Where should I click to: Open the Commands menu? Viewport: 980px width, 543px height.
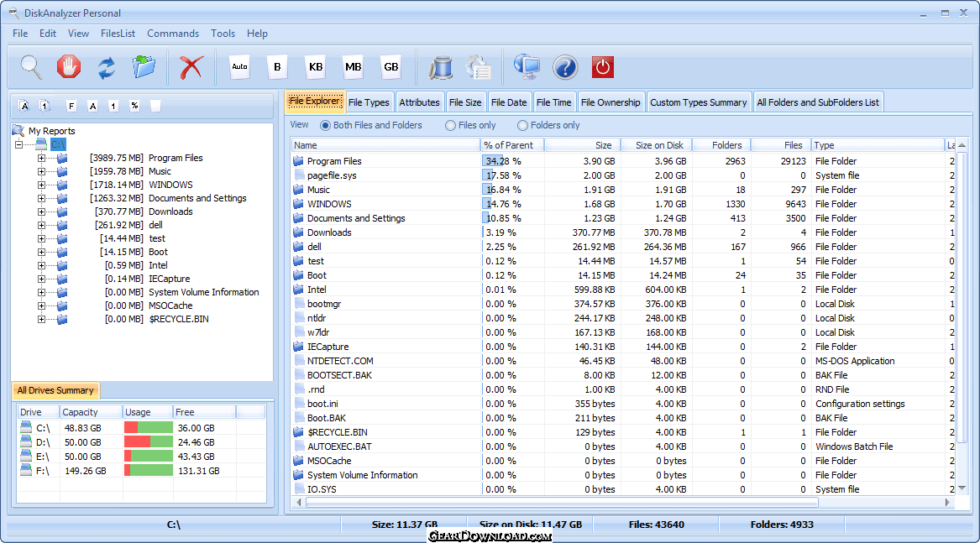coord(173,34)
